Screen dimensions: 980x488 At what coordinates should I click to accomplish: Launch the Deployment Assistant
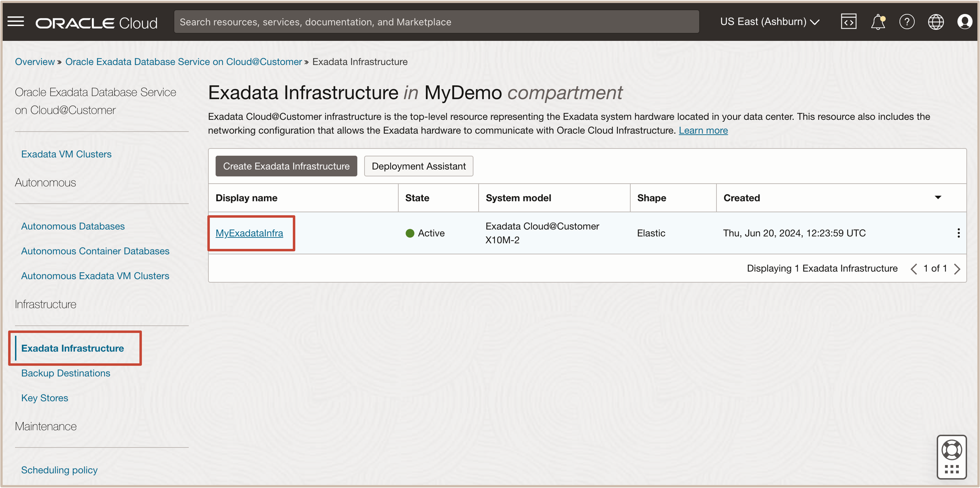pos(418,166)
